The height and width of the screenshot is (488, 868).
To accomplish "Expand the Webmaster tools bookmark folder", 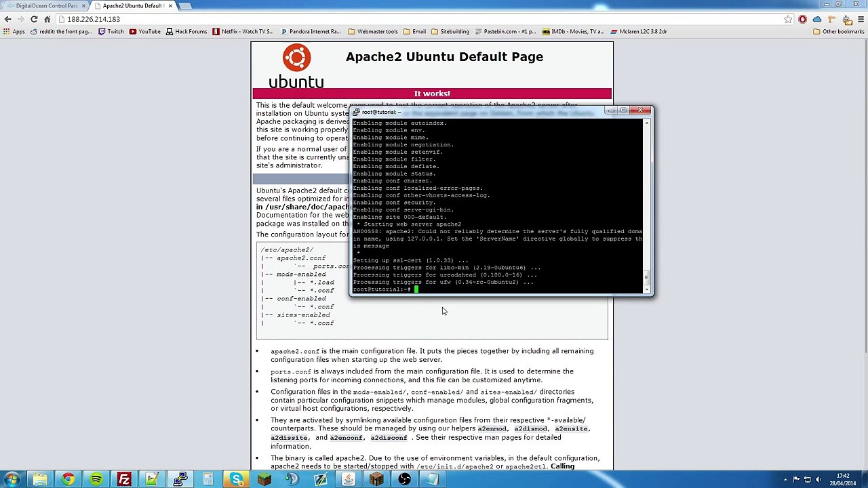I will (x=373, y=31).
